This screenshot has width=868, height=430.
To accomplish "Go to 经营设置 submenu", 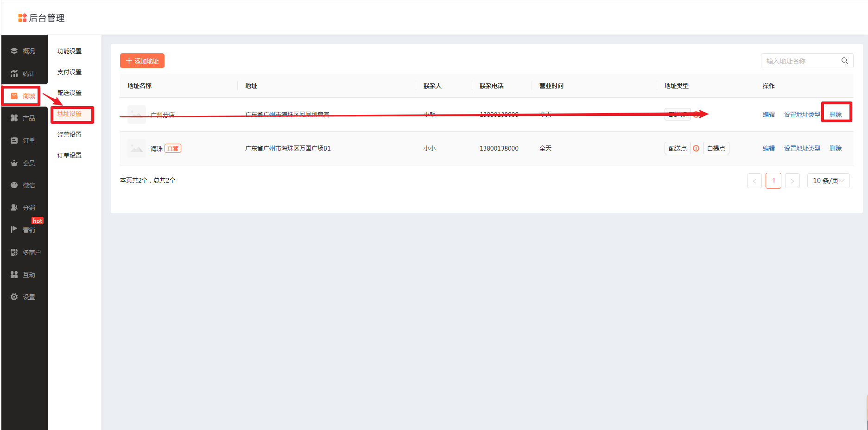I will (70, 134).
